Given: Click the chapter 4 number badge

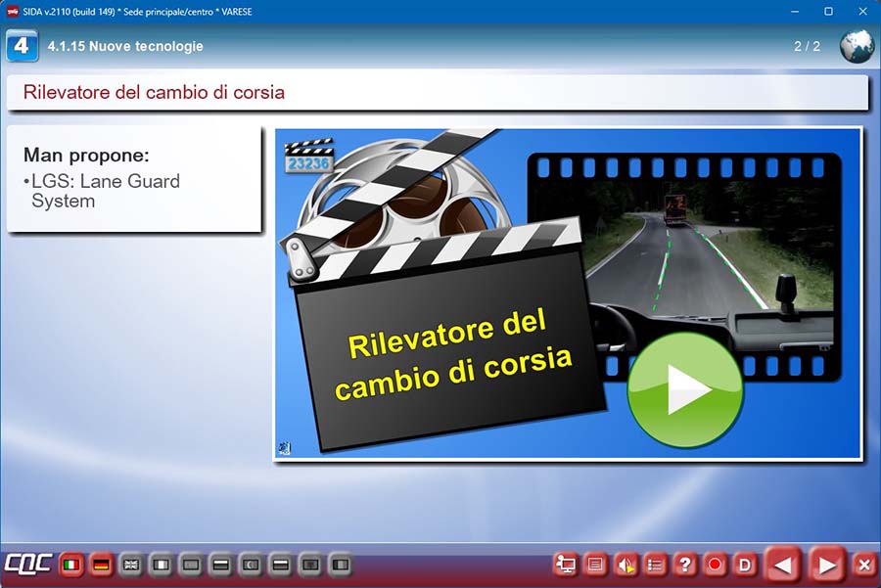Looking at the screenshot, I should point(22,46).
